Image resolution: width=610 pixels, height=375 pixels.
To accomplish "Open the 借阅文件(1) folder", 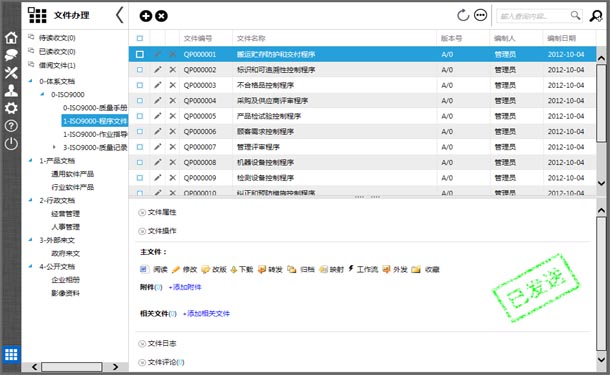I will coord(52,65).
